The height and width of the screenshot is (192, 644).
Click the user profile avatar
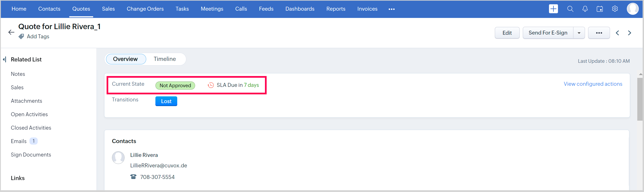(632, 9)
